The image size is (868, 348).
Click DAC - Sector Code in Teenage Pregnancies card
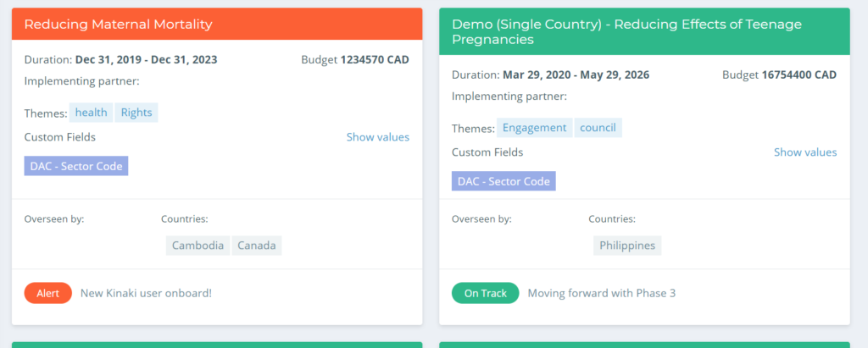tap(504, 181)
